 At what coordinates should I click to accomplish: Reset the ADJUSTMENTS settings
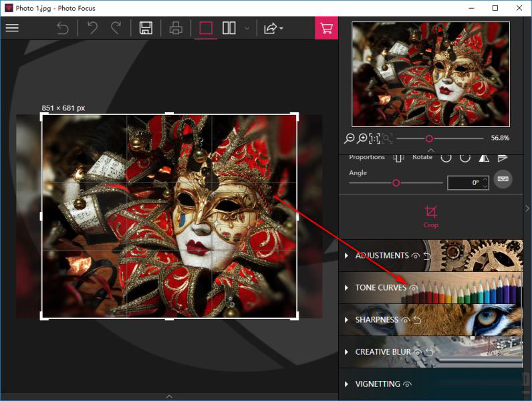(x=427, y=256)
